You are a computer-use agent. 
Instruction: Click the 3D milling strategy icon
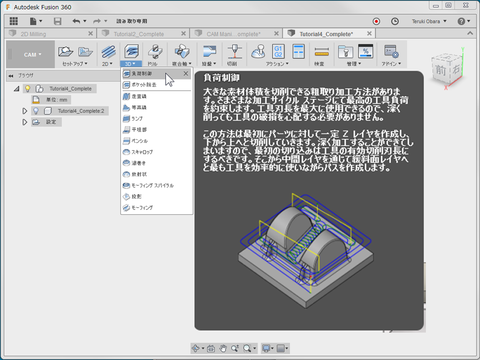[x=131, y=52]
